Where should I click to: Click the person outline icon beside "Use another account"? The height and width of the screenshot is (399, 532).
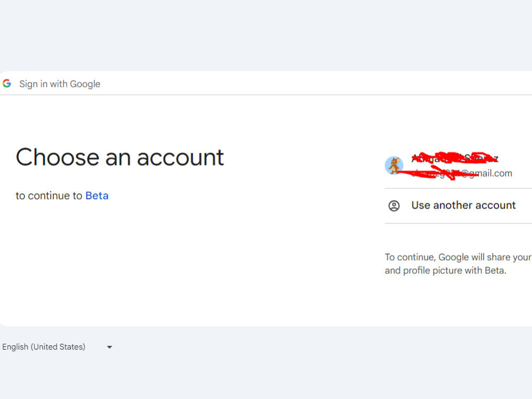394,205
